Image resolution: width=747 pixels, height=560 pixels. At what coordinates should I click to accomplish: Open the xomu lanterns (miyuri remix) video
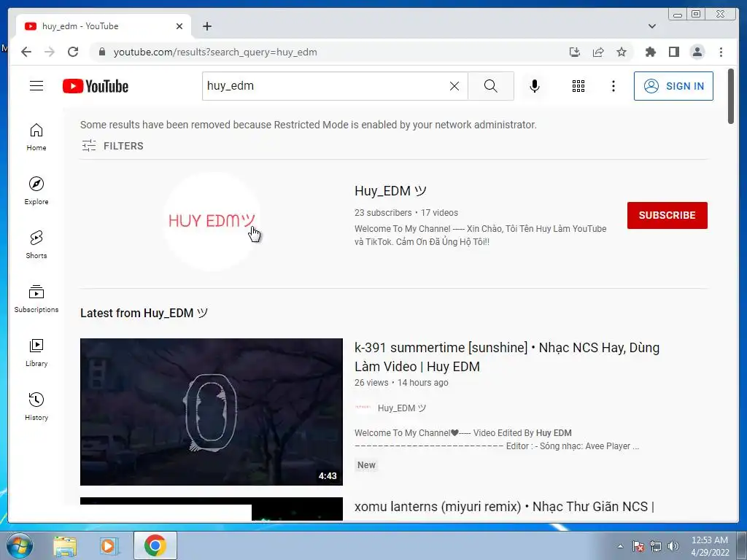(505, 507)
